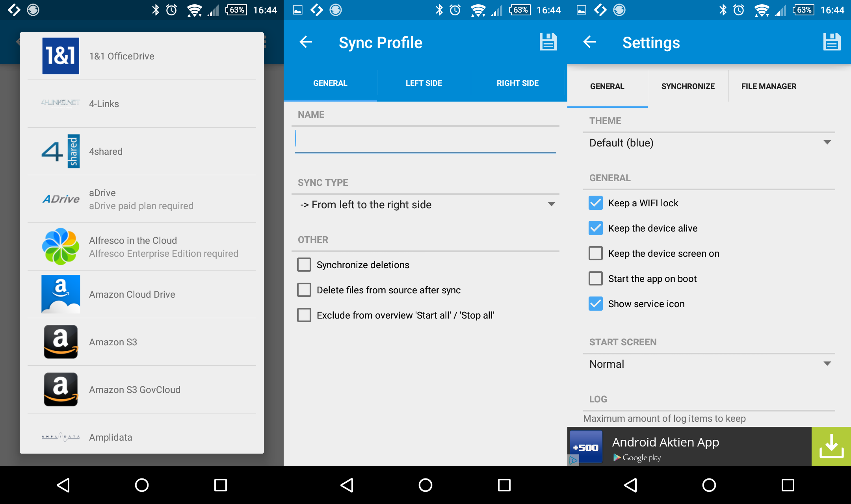Tap the Amazon S3 logo icon
Screen dimensions: 851x504
61,342
